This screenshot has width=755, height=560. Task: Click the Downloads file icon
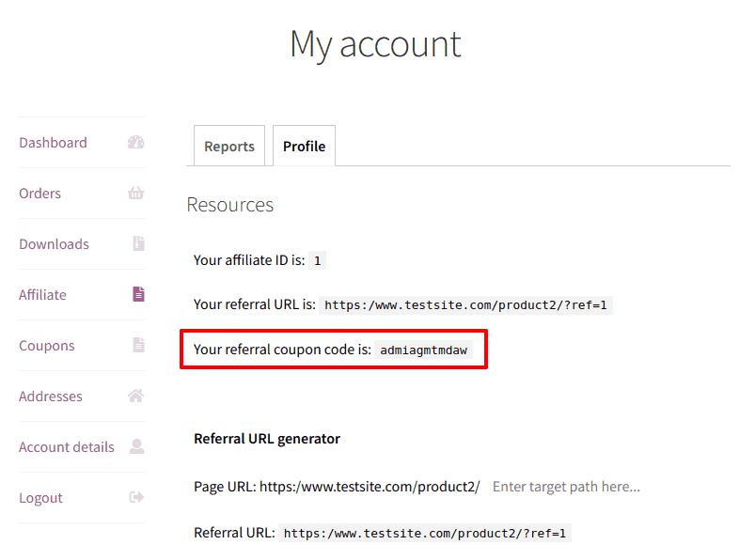[138, 243]
